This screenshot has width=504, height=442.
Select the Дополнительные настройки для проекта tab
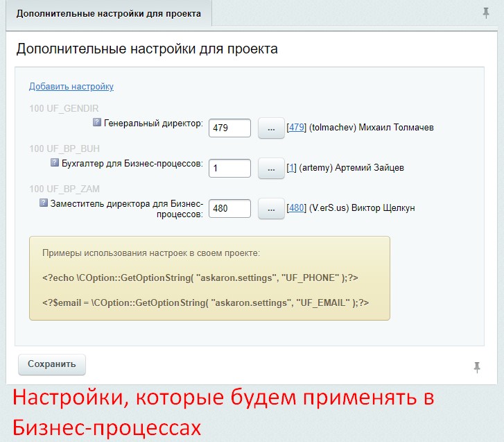pos(109,14)
